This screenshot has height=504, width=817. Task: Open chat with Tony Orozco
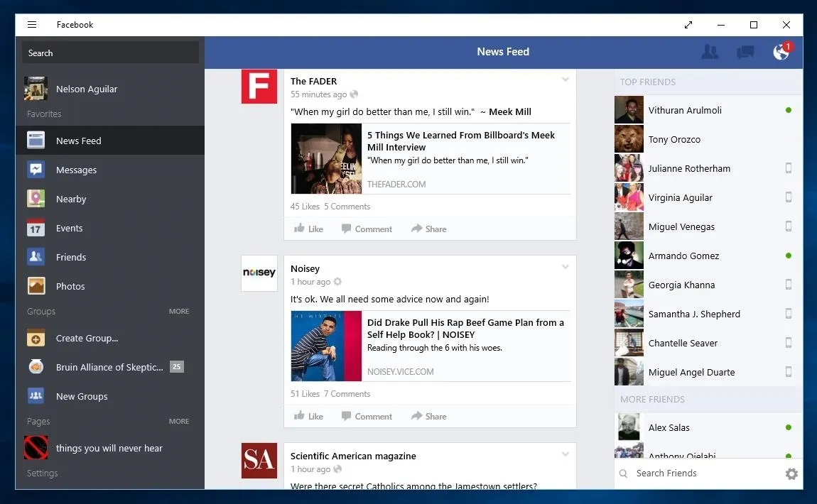(x=708, y=139)
